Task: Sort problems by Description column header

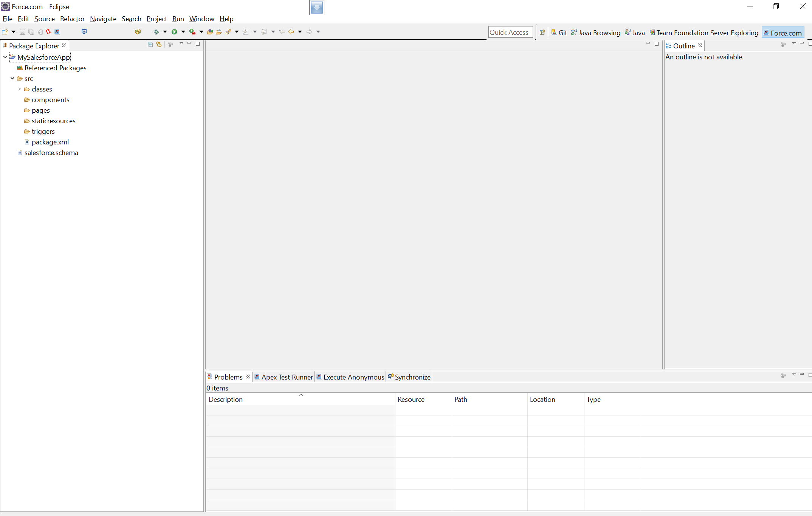Action: pyautogui.click(x=301, y=399)
